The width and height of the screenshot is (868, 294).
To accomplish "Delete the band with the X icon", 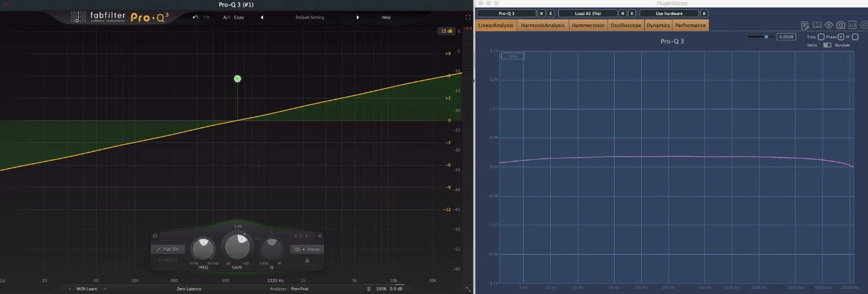I will [319, 236].
